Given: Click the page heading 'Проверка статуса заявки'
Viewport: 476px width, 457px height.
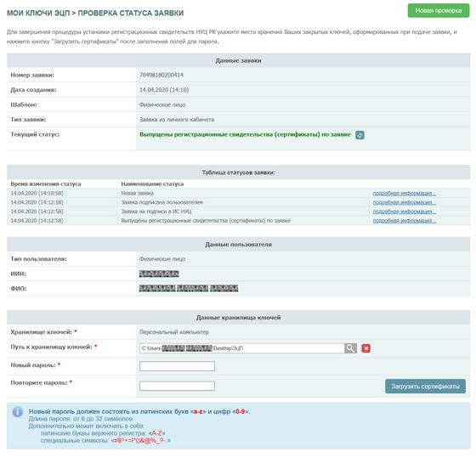Looking at the screenshot, I should 131,13.
